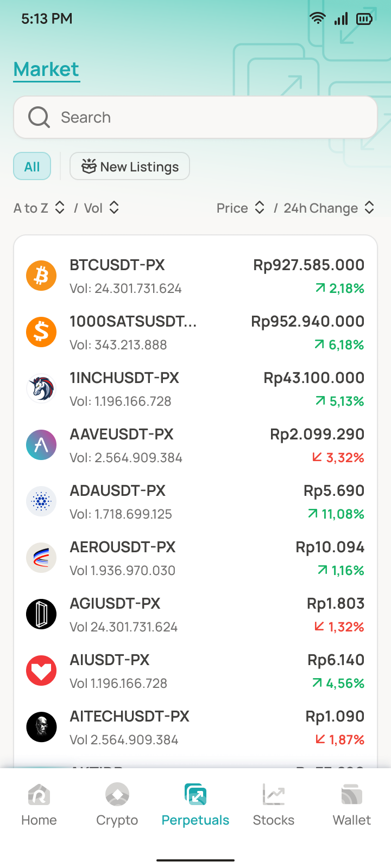
Task: Tap the AAVE coin icon
Action: coord(41,445)
